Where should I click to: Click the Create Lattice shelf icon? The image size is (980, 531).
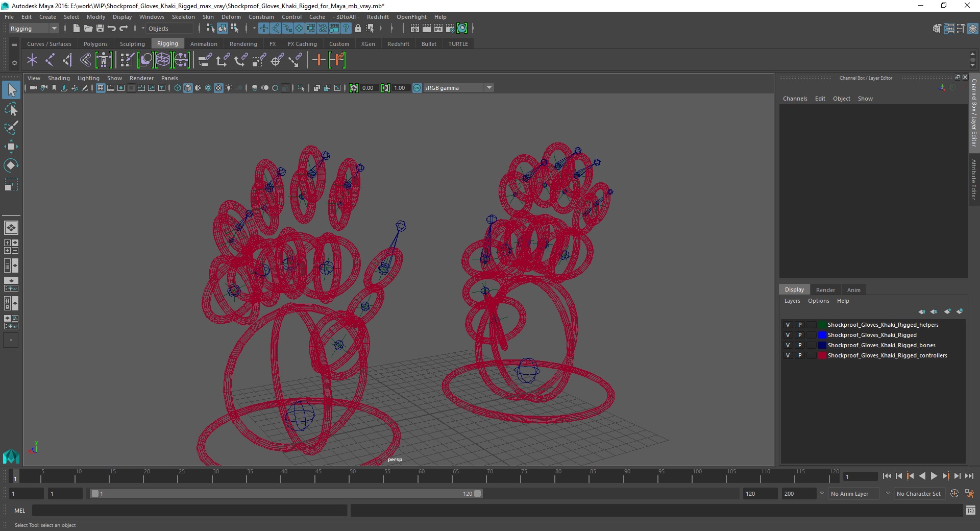point(163,60)
